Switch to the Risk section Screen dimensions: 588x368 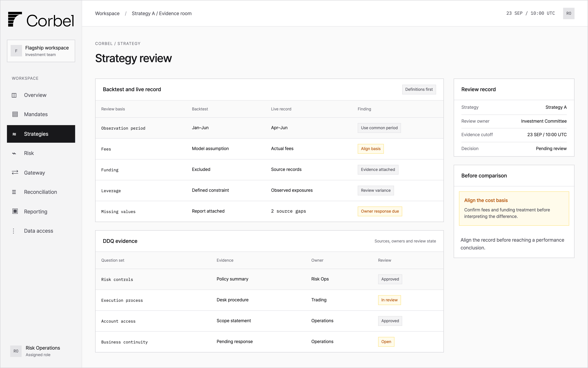click(x=41, y=153)
